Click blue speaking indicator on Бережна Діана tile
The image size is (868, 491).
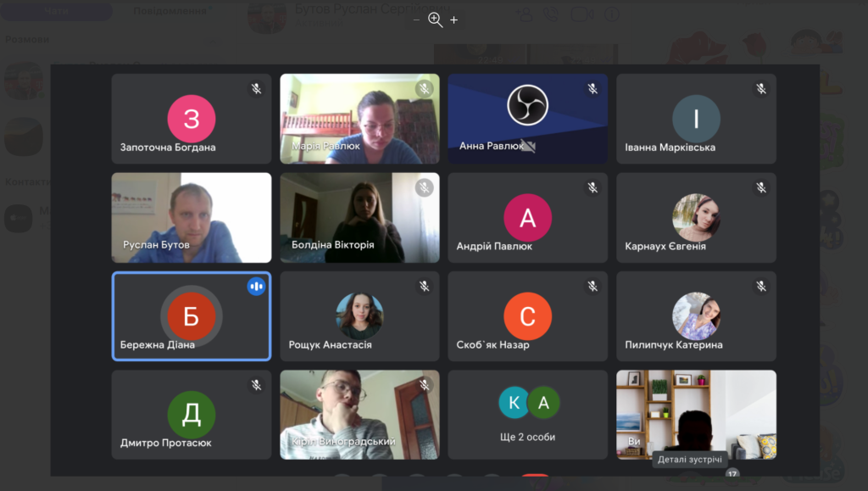point(256,287)
